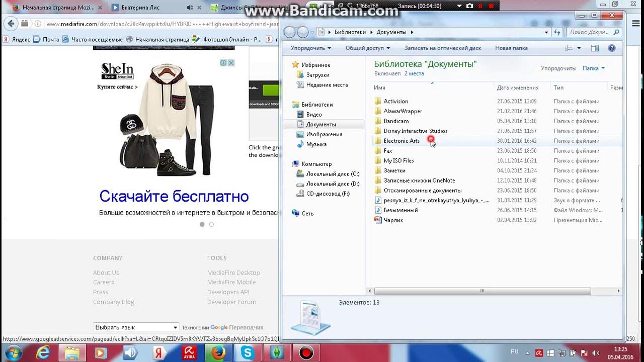The height and width of the screenshot is (362, 644).
Task: Take a Bandicam screenshot via camera icon
Action: coord(469,6)
